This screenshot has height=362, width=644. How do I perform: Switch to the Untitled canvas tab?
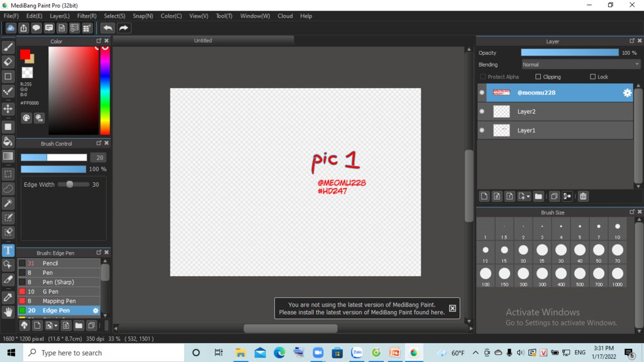[x=203, y=41]
